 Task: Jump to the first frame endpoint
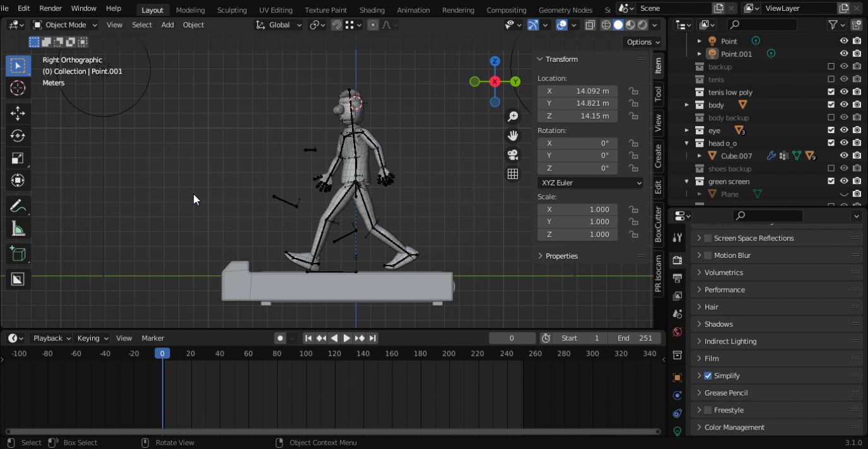[308, 338]
